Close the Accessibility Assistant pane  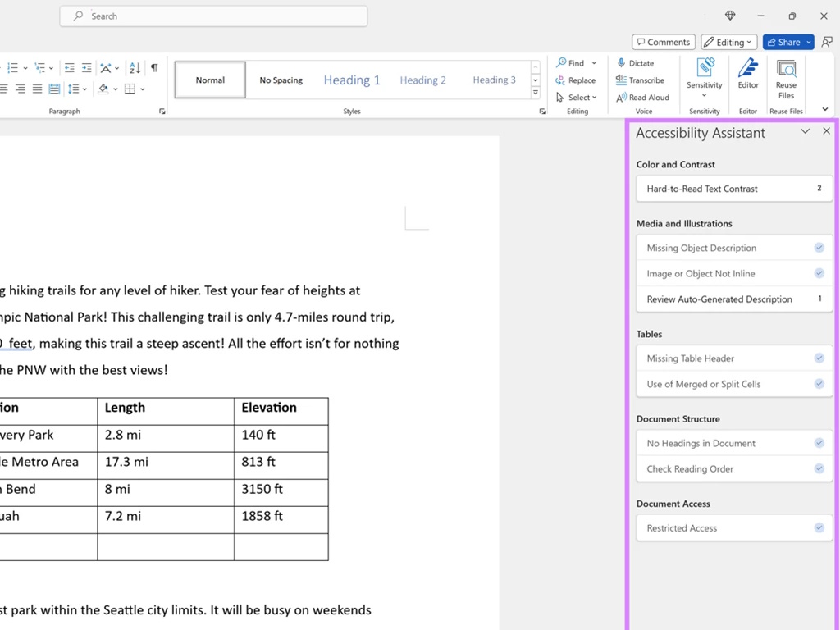(827, 130)
